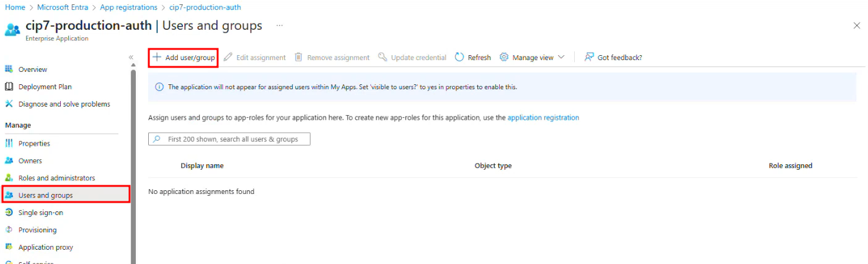Click the Update credential key icon
This screenshot has width=868, height=264.
(383, 57)
